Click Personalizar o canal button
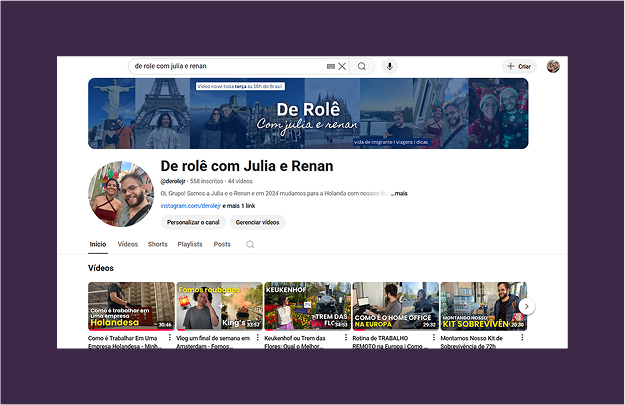This screenshot has width=625, height=405. [193, 222]
